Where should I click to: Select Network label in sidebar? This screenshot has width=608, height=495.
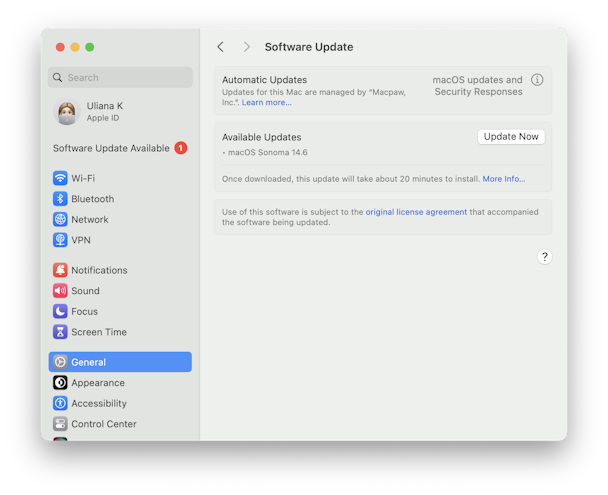[x=90, y=219]
